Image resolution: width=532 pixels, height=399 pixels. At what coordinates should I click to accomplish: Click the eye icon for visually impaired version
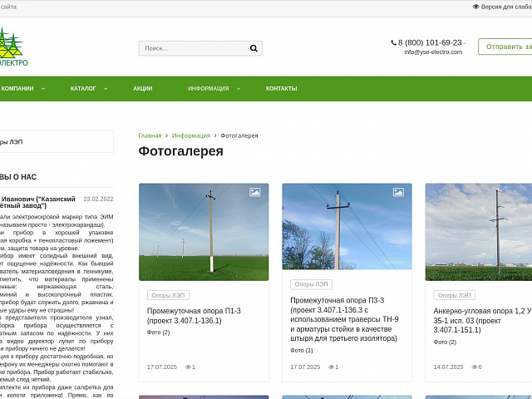coord(475,7)
